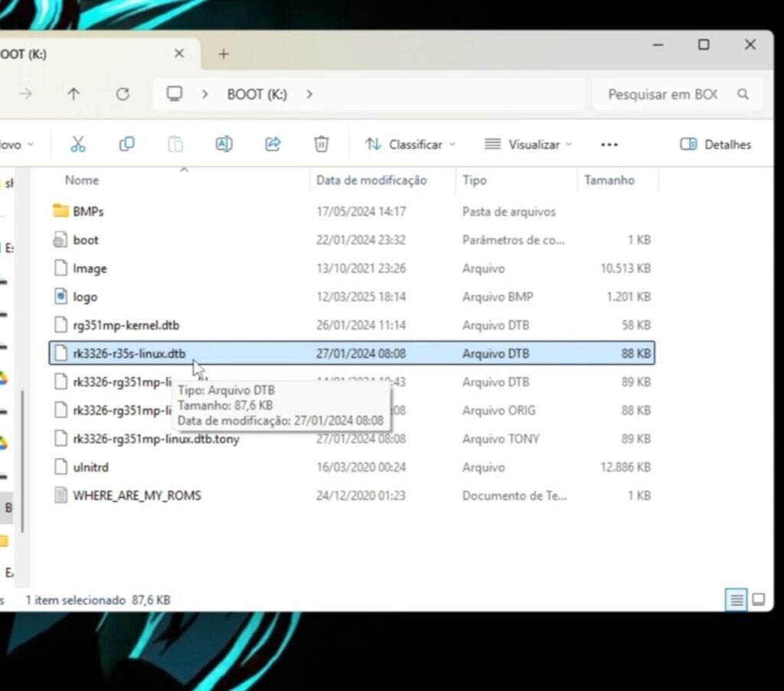Go up one folder level with the up arrow
784x691 pixels.
[74, 94]
